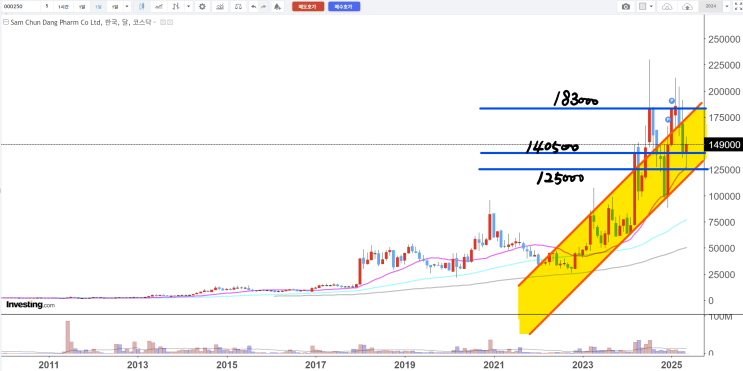
Task: Toggle fullscreen mode icon
Action: (738, 7)
